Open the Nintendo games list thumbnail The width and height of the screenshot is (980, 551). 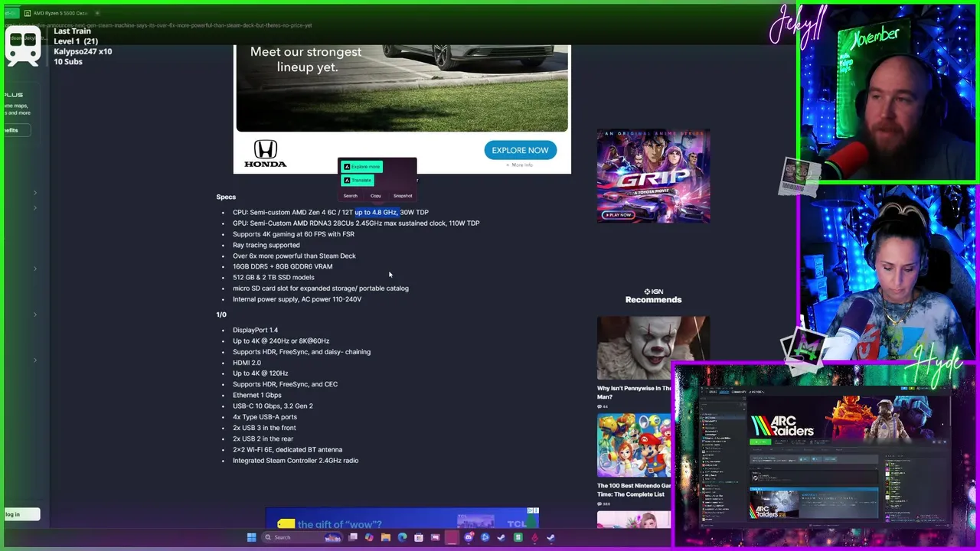click(634, 445)
